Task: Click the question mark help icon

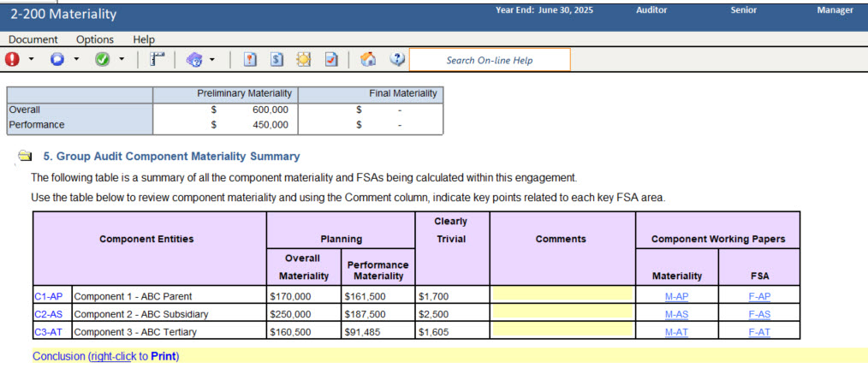Action: [396, 59]
